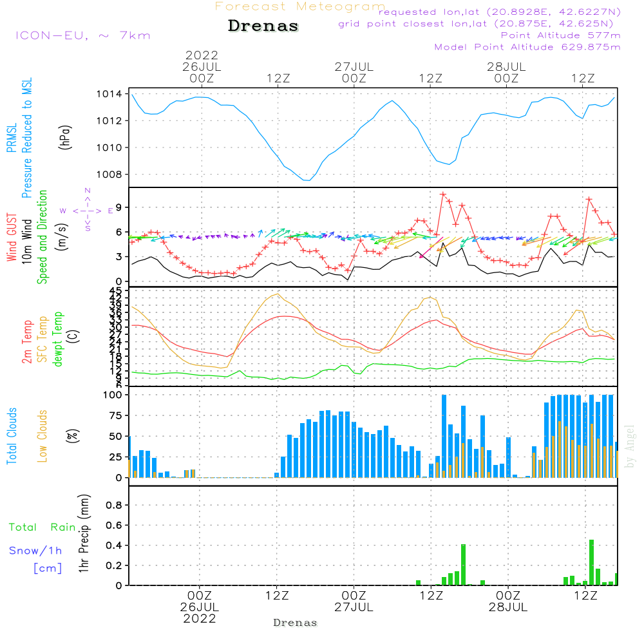
Task: Click the 1014 pressure tick label
Action: click(109, 94)
